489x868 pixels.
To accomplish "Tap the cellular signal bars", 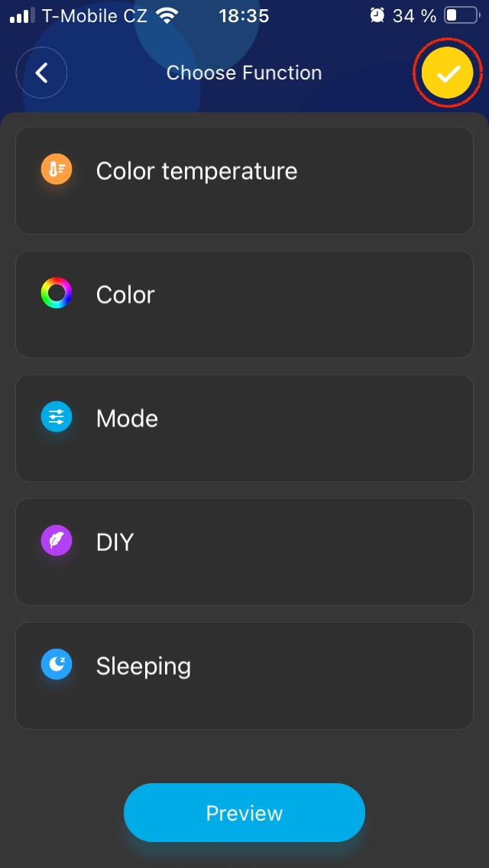I will (x=22, y=15).
